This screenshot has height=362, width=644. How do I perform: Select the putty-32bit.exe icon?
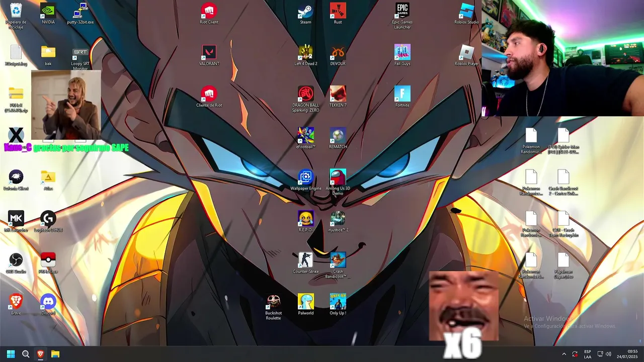[x=80, y=14]
